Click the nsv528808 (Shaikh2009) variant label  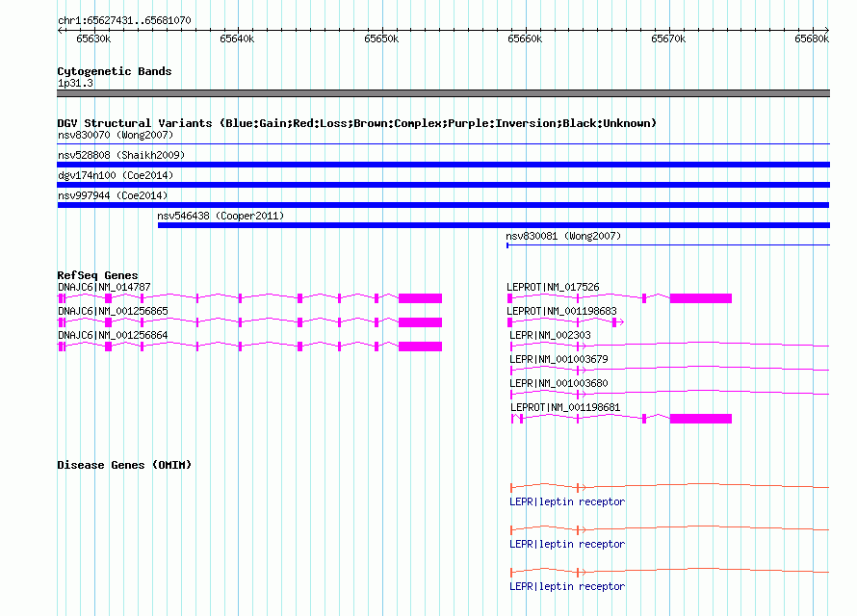click(x=121, y=155)
